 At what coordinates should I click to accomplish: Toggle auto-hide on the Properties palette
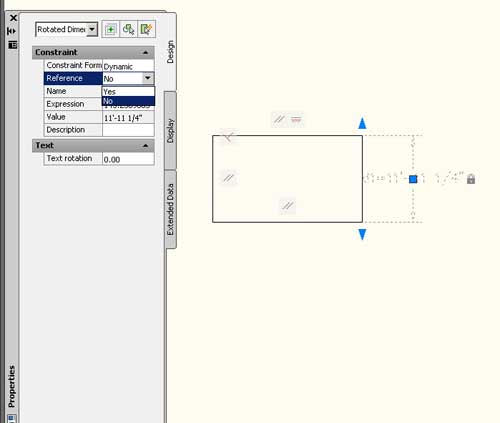pyautogui.click(x=11, y=31)
